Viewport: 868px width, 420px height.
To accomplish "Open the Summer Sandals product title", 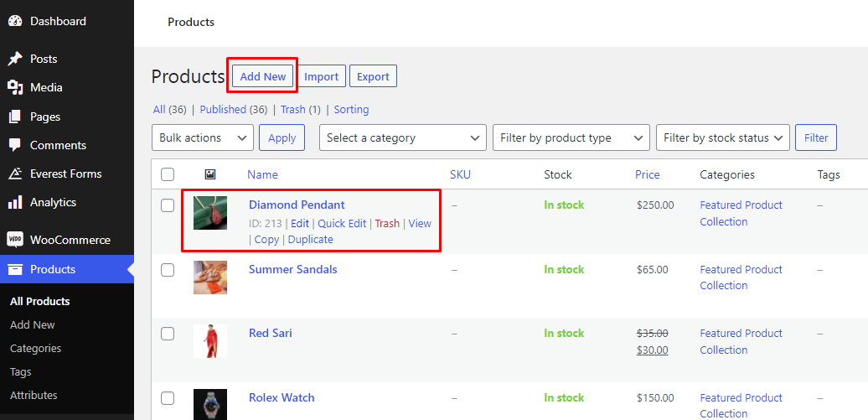I will point(293,269).
